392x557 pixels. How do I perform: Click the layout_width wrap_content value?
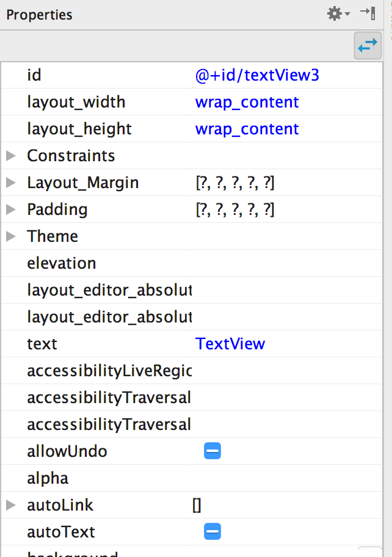click(x=247, y=102)
